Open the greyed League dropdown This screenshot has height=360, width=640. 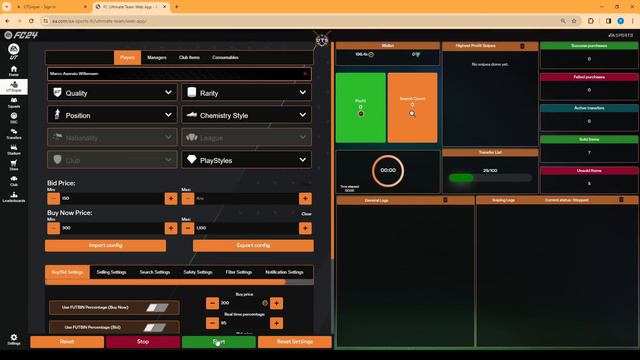(x=247, y=138)
